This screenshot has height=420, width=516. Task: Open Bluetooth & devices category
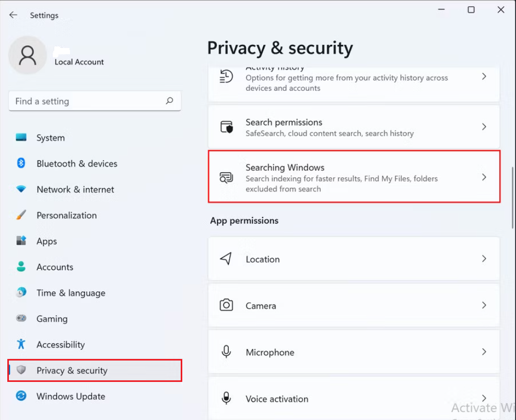pos(95,163)
